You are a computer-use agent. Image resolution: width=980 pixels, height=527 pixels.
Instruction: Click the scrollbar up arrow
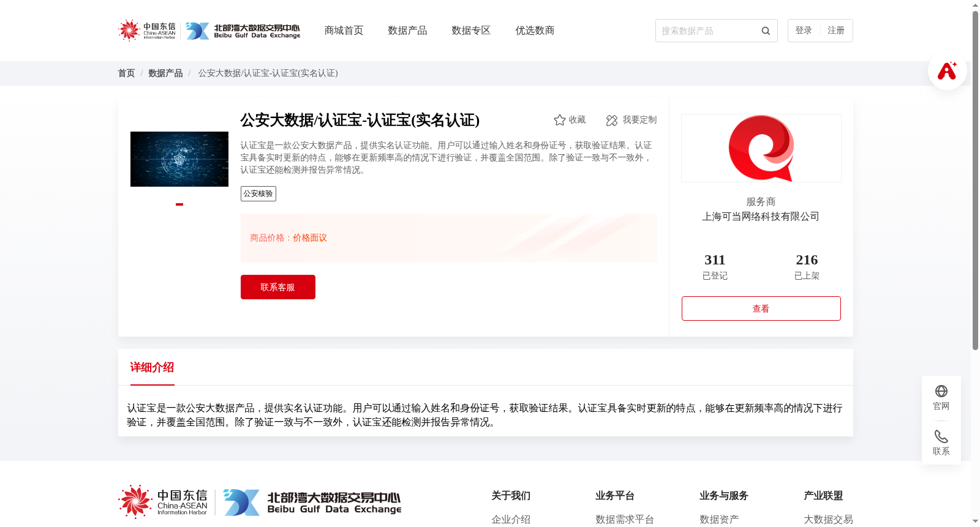pos(975,5)
